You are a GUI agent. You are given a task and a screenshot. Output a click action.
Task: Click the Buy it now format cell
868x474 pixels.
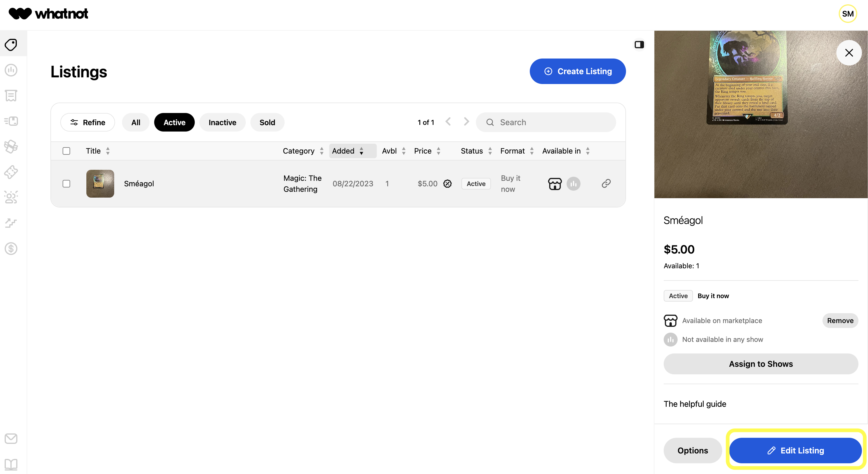pyautogui.click(x=510, y=184)
